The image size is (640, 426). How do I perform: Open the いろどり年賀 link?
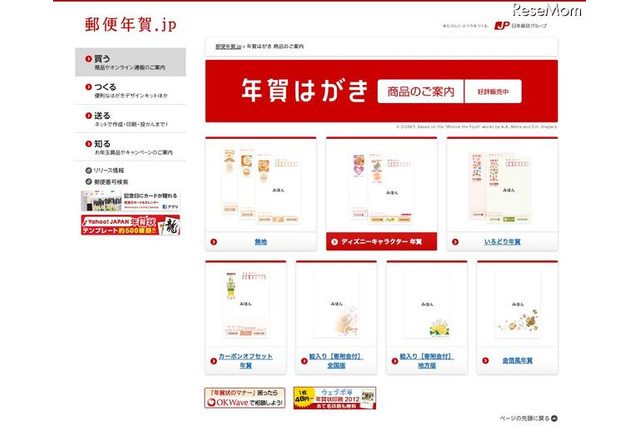502,242
